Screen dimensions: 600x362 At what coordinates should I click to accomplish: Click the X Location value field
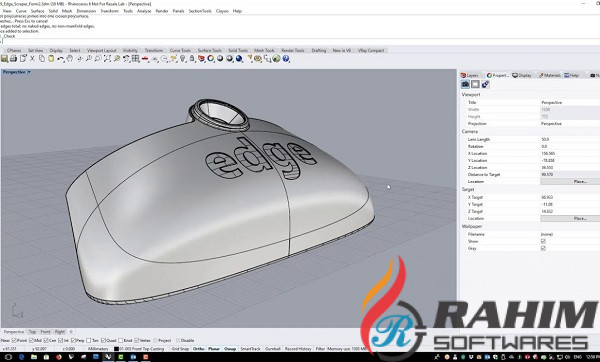click(x=570, y=153)
